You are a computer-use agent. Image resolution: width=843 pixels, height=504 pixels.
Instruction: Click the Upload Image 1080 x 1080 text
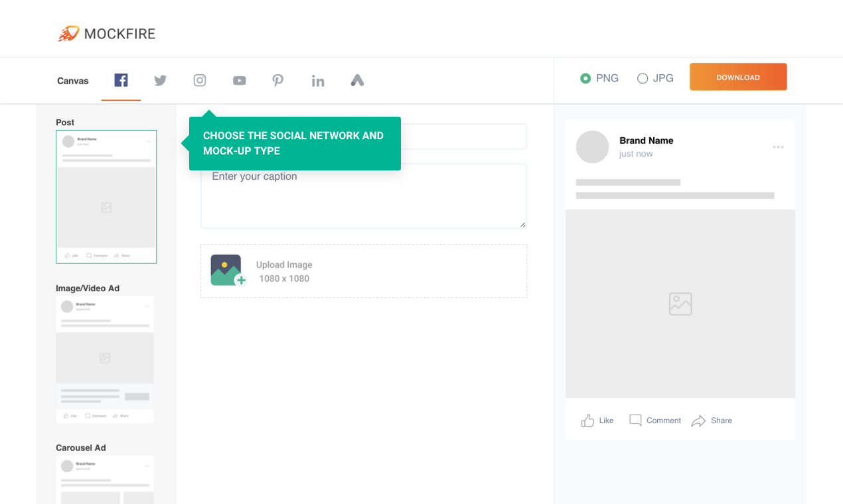pyautogui.click(x=284, y=271)
